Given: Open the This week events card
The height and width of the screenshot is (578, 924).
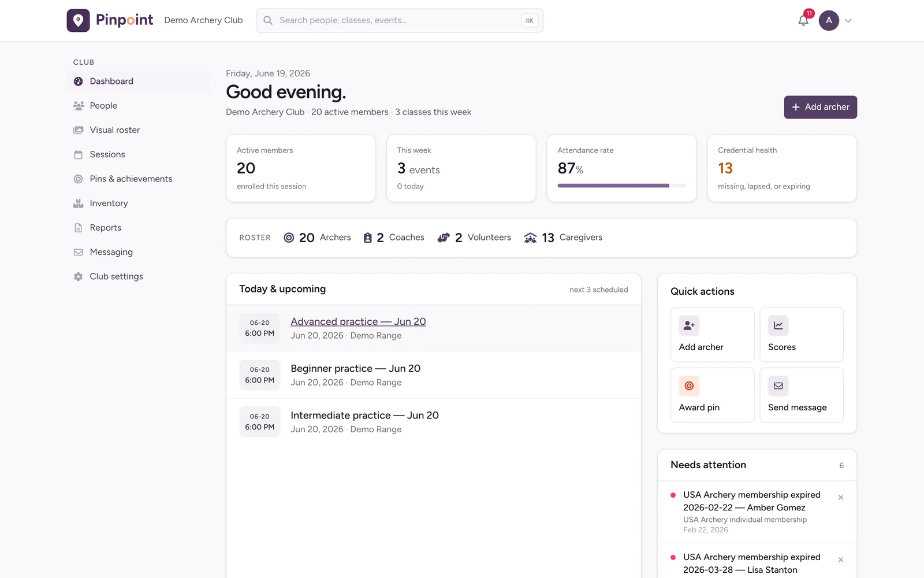Looking at the screenshot, I should point(461,168).
